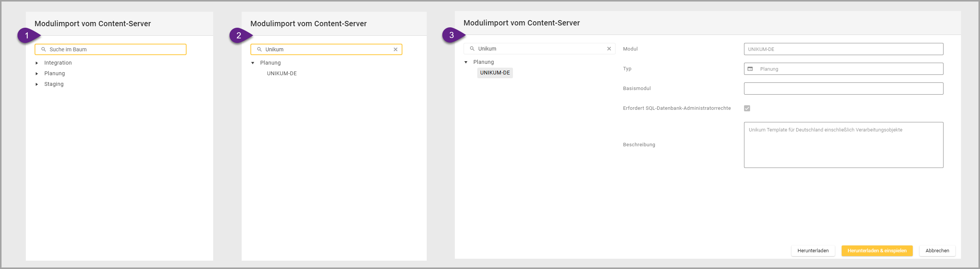Clear the Unikum search in step 2 panel
980x269 pixels.
pos(395,49)
